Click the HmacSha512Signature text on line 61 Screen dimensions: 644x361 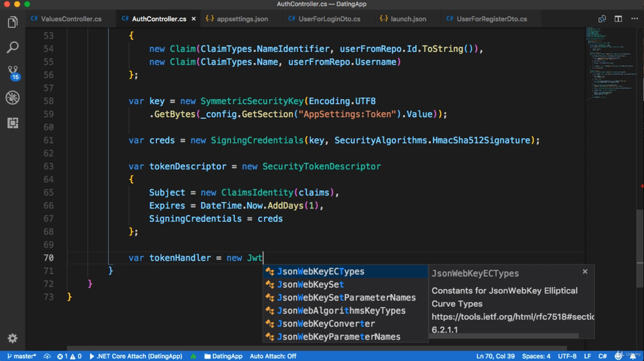point(481,140)
